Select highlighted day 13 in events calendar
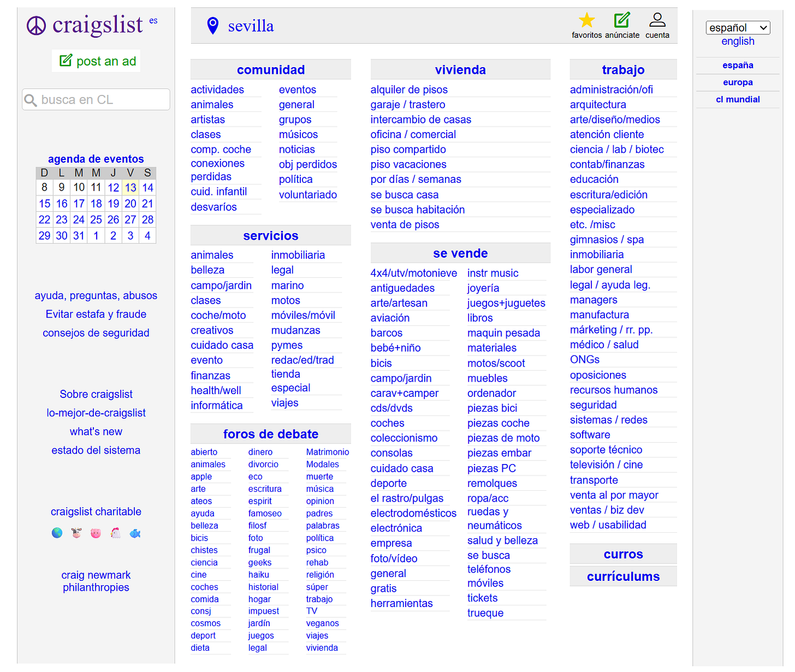The image size is (795, 672). tap(130, 188)
